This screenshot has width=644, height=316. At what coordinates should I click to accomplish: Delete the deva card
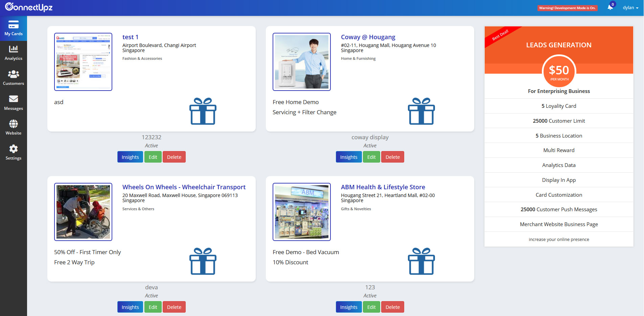coord(174,307)
